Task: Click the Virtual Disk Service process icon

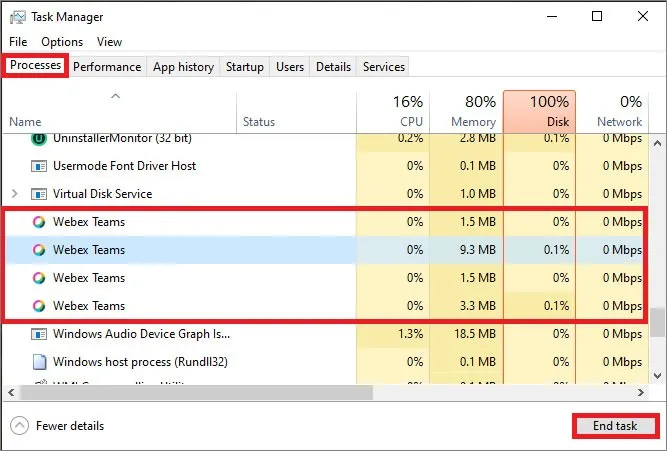Action: (x=39, y=194)
